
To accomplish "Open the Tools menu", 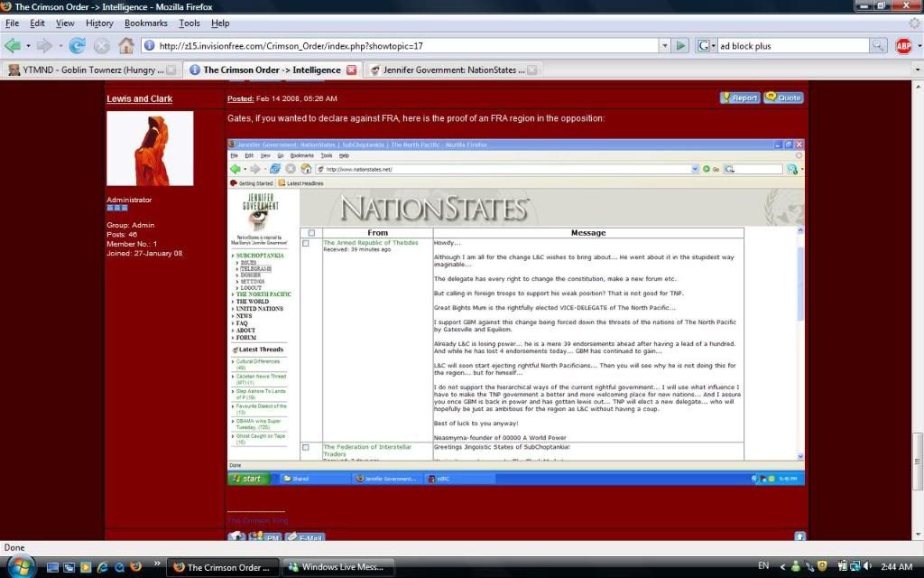I will (x=189, y=23).
